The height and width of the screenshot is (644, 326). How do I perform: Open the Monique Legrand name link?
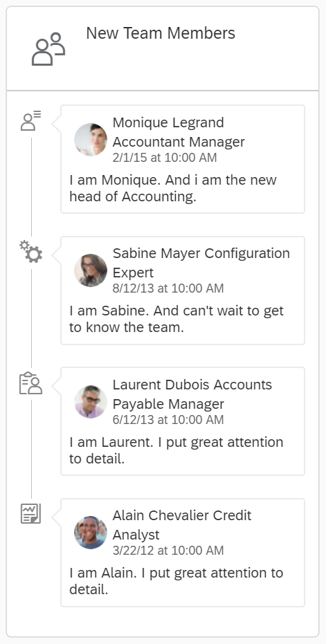pos(169,122)
